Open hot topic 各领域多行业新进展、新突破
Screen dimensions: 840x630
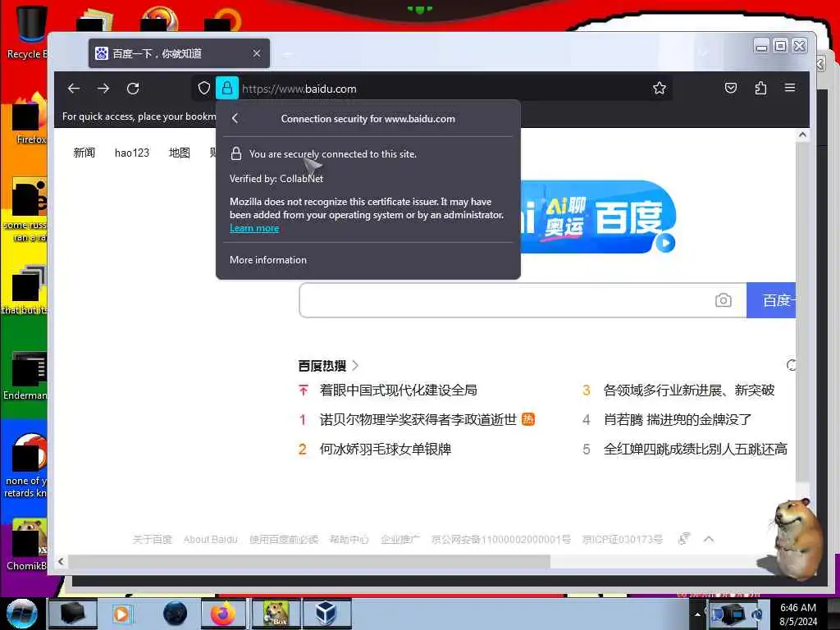point(689,390)
